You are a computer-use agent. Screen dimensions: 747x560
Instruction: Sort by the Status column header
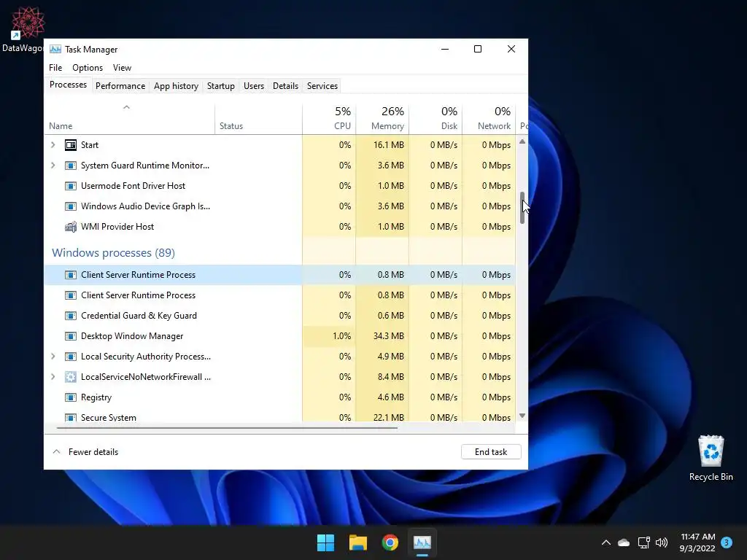259,119
